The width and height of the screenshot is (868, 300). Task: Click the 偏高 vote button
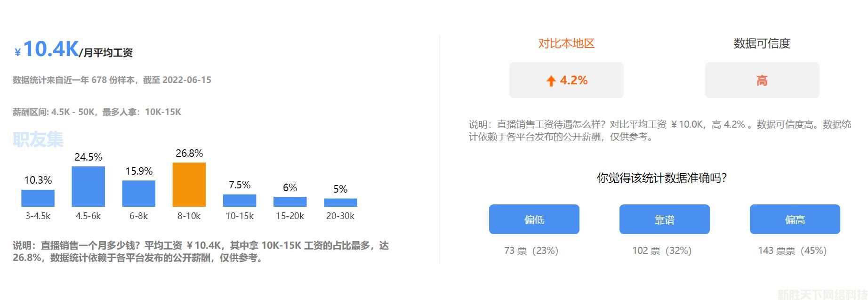(795, 219)
